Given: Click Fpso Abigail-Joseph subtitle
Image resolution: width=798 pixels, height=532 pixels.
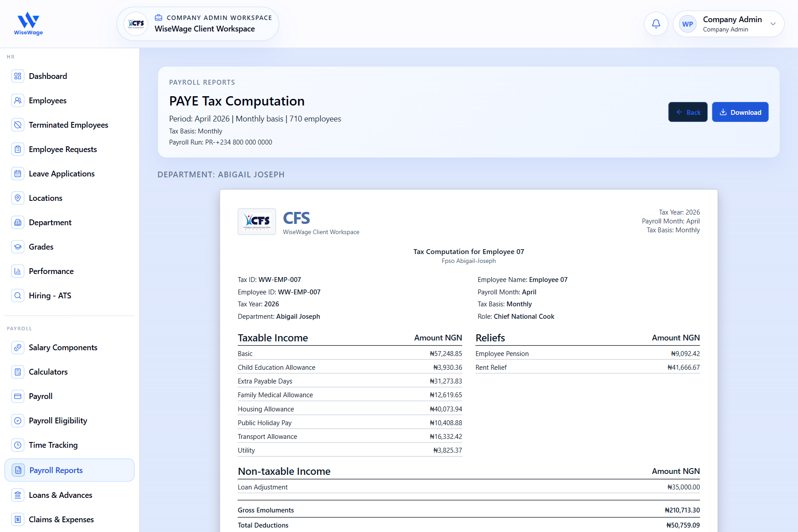Looking at the screenshot, I should [x=469, y=261].
